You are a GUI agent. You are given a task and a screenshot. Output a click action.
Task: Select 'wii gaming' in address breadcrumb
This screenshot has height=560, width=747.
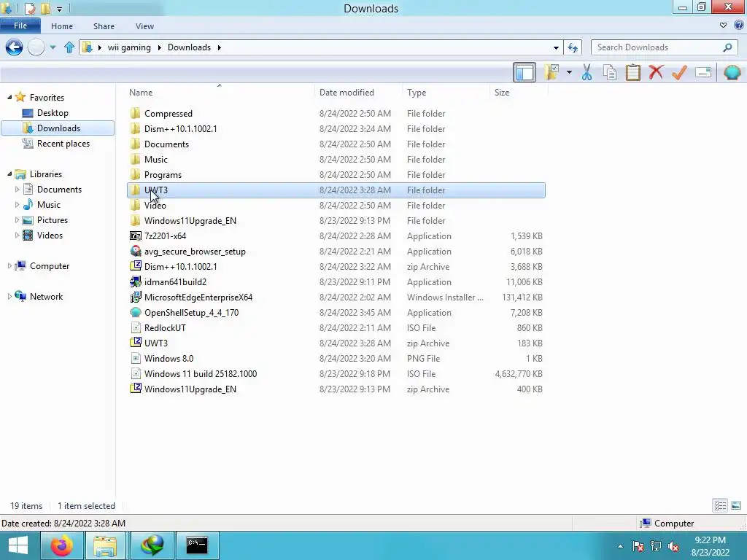(129, 47)
